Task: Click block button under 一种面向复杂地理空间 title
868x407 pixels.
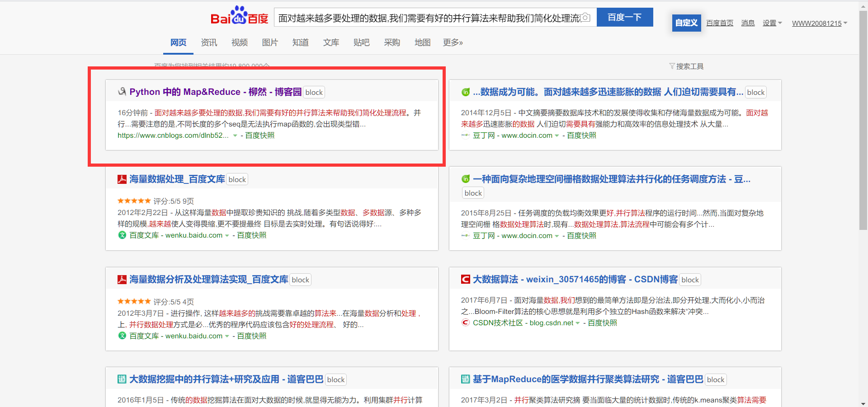Action: tap(473, 193)
